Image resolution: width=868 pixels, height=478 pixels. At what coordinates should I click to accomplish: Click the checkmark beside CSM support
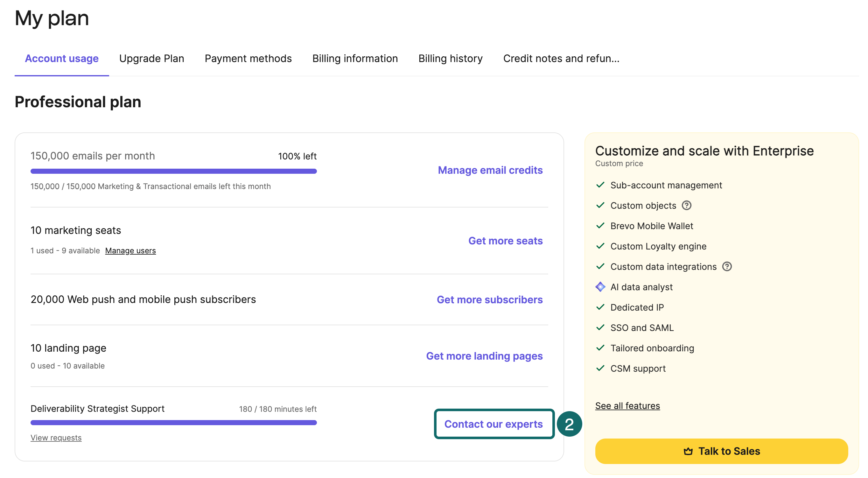point(600,368)
